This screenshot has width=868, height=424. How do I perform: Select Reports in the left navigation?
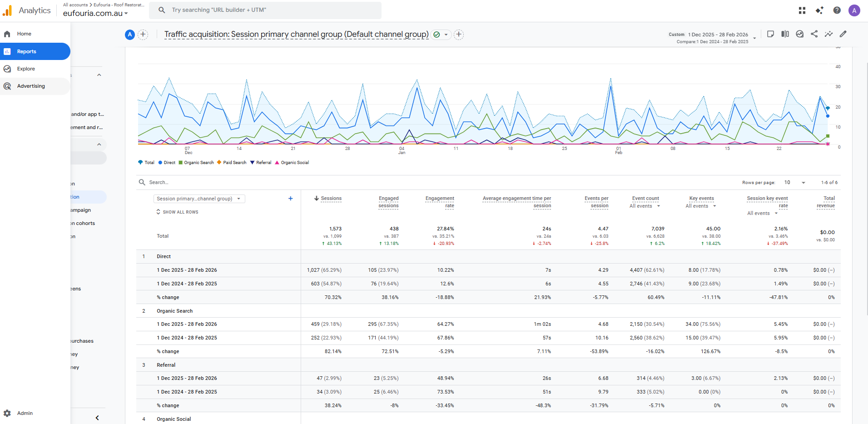[35, 51]
